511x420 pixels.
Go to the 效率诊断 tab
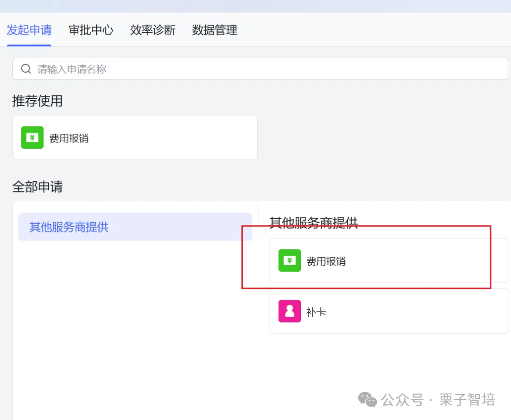click(152, 30)
